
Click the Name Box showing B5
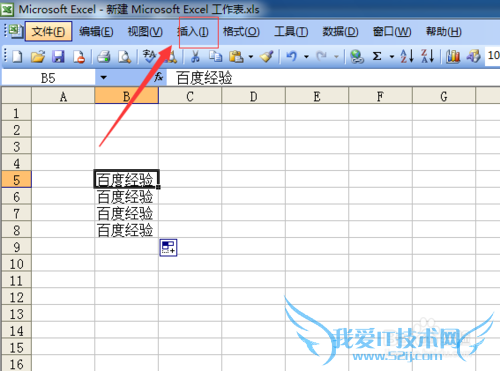(48, 78)
